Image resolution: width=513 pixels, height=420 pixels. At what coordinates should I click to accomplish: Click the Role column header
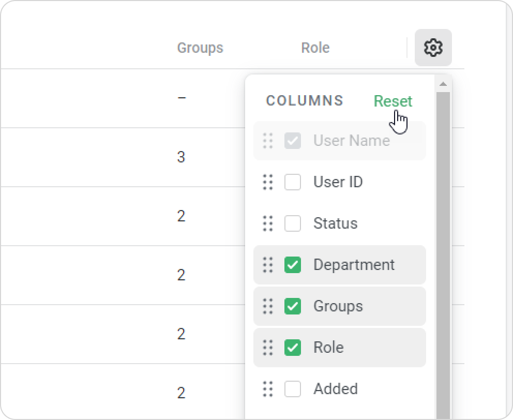(315, 48)
